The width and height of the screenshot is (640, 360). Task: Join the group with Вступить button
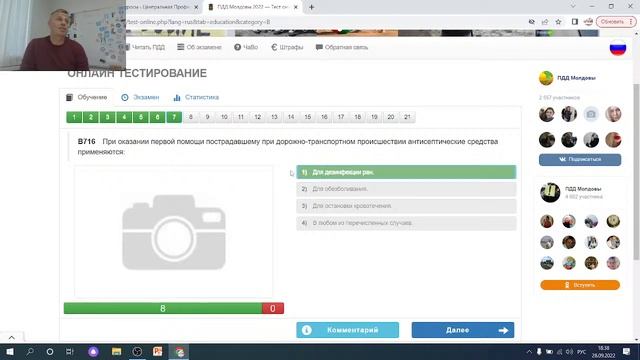[580, 285]
